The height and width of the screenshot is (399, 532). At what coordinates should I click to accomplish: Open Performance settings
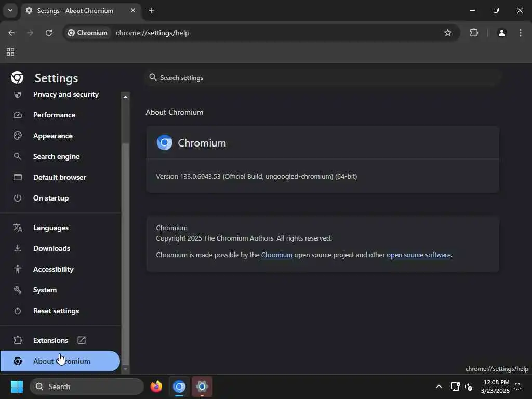pyautogui.click(x=60, y=115)
